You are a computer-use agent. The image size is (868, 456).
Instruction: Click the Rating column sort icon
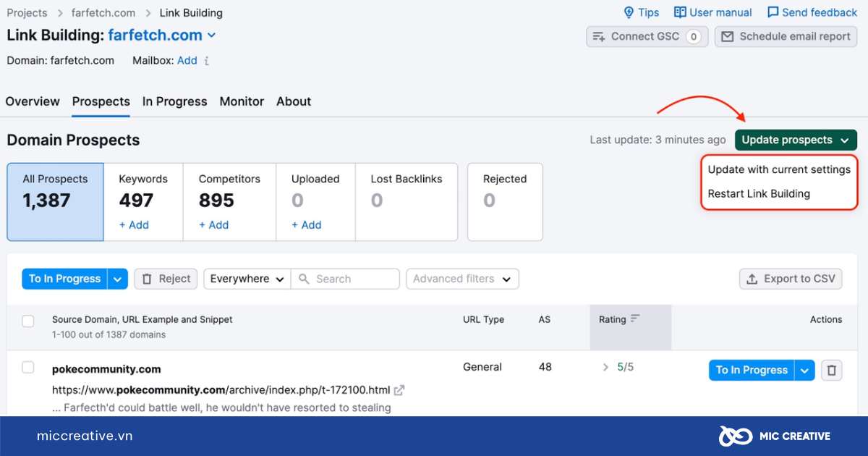tap(635, 319)
